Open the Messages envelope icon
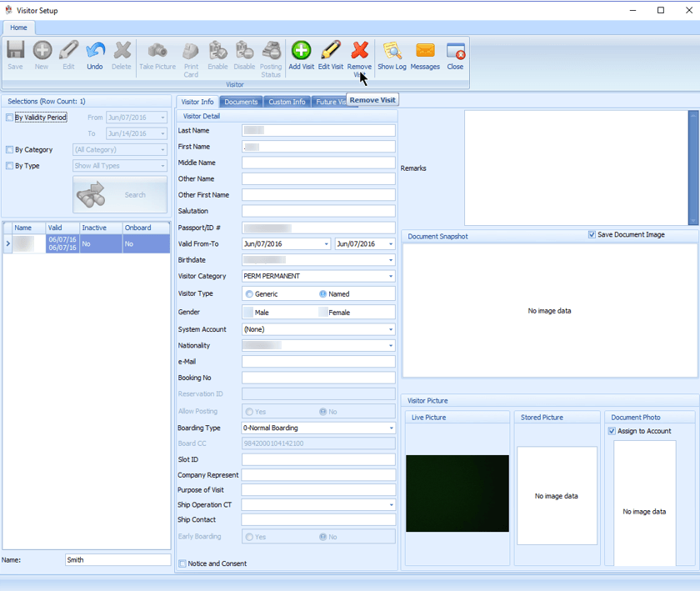This screenshot has width=700, height=591. [x=425, y=55]
